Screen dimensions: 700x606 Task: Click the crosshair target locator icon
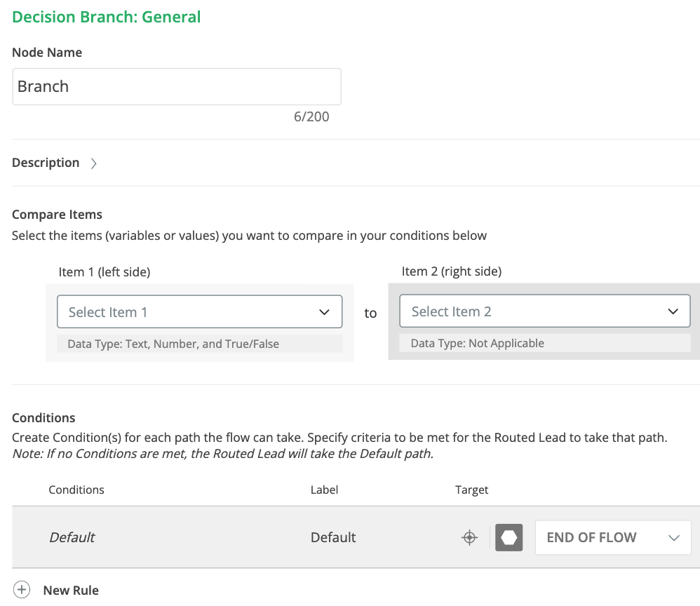click(469, 538)
